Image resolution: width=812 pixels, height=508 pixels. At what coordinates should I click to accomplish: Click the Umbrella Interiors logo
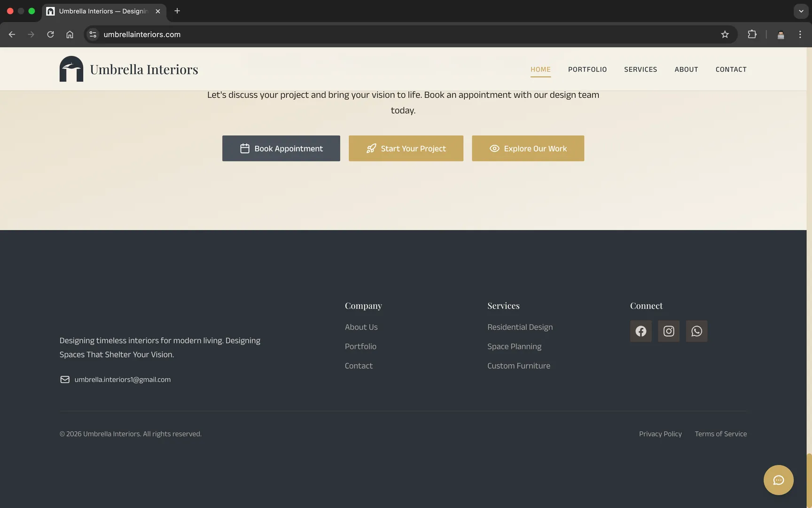pos(128,69)
